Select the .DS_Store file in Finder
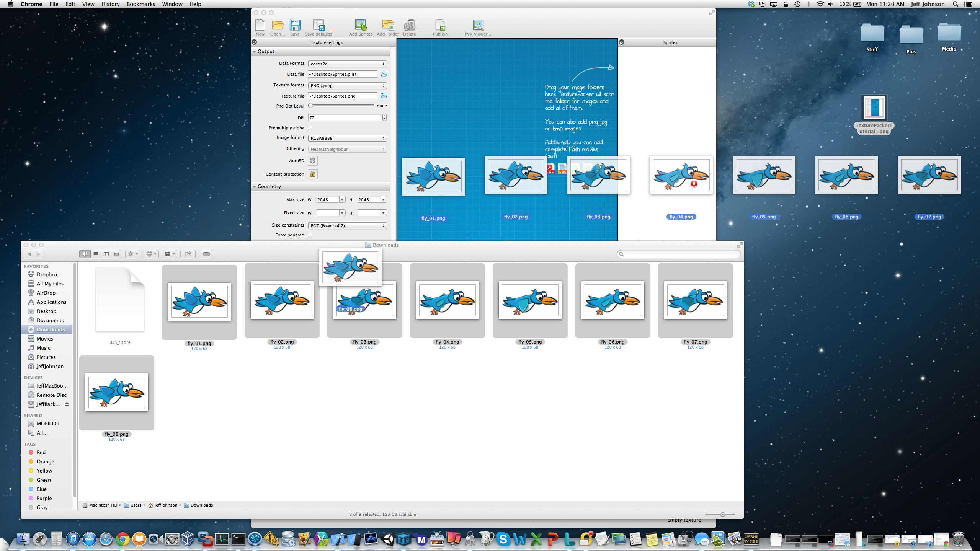 pyautogui.click(x=120, y=300)
